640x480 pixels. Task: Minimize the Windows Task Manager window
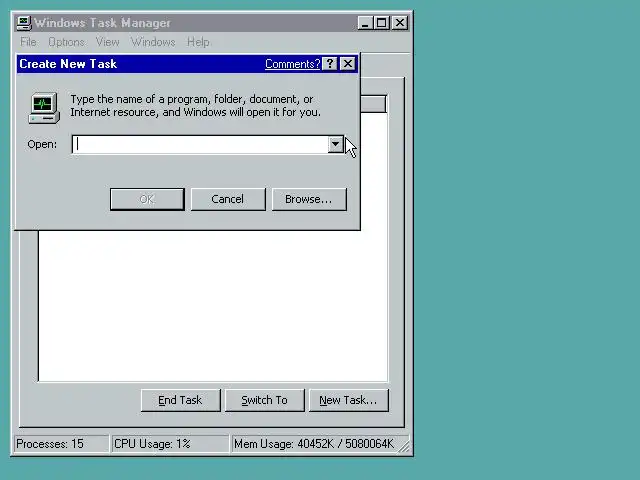(x=365, y=23)
